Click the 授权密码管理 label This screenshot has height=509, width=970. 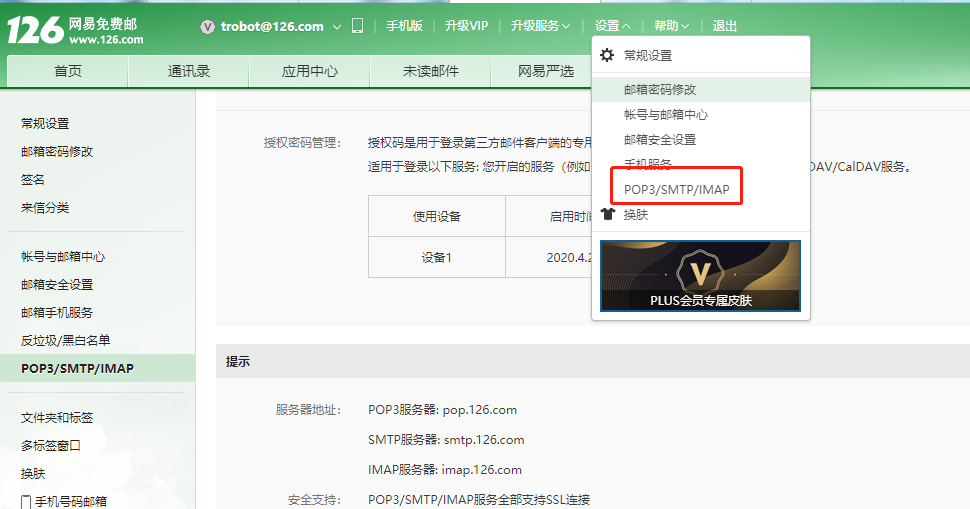coord(302,143)
